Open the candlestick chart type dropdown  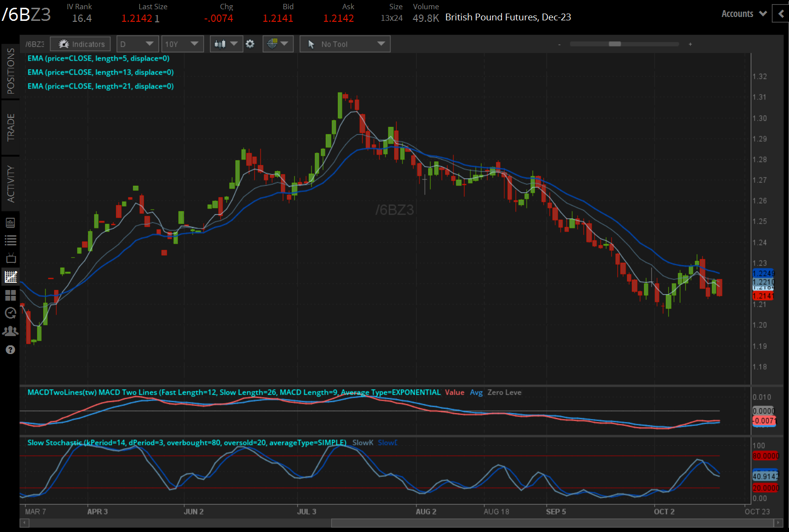pos(226,44)
